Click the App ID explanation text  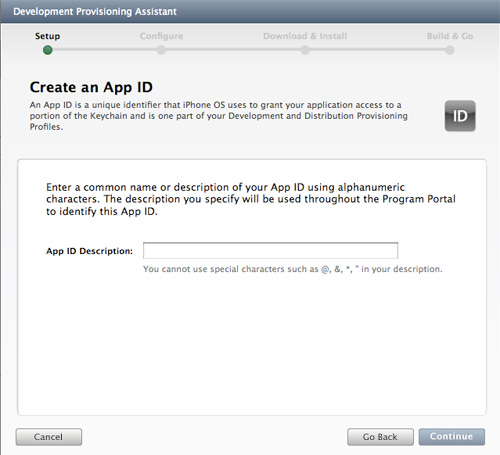[x=219, y=116]
